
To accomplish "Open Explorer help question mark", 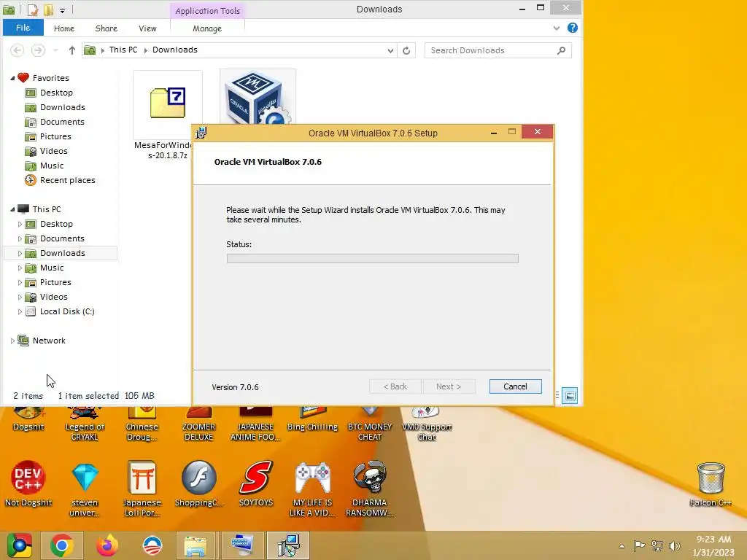I will pyautogui.click(x=572, y=28).
